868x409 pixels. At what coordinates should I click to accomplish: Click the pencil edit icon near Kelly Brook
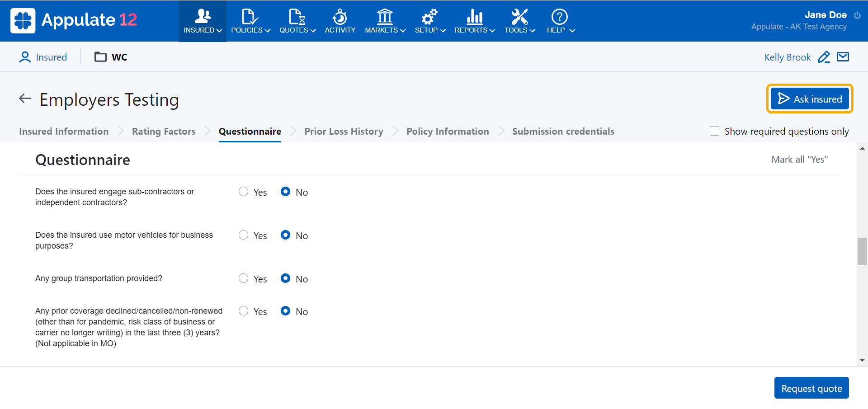pos(824,57)
